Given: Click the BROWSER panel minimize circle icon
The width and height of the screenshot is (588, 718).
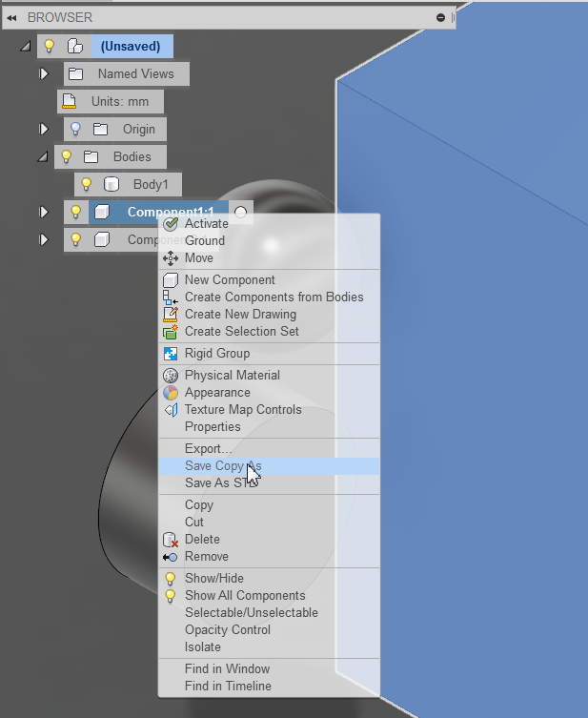Looking at the screenshot, I should click(440, 17).
